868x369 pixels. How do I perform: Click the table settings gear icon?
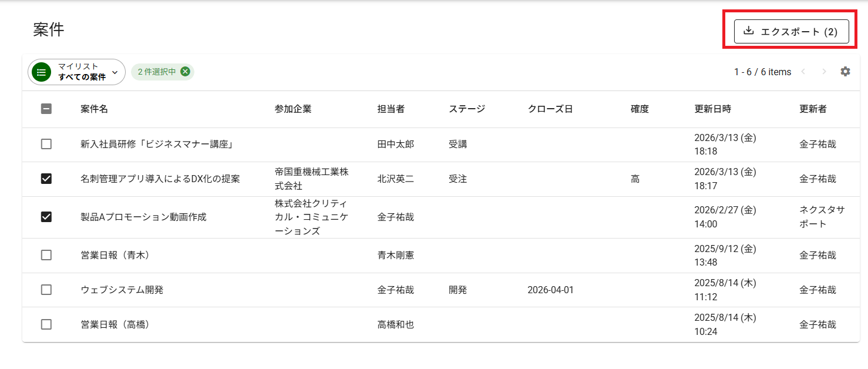point(845,72)
